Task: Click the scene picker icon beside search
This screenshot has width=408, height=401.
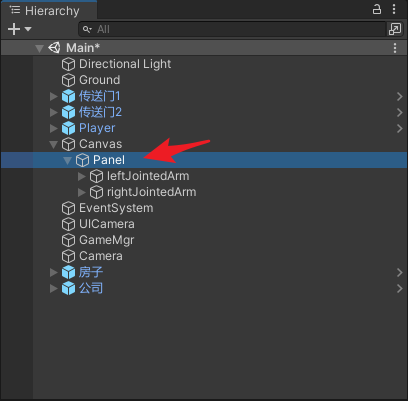Action: (395, 29)
